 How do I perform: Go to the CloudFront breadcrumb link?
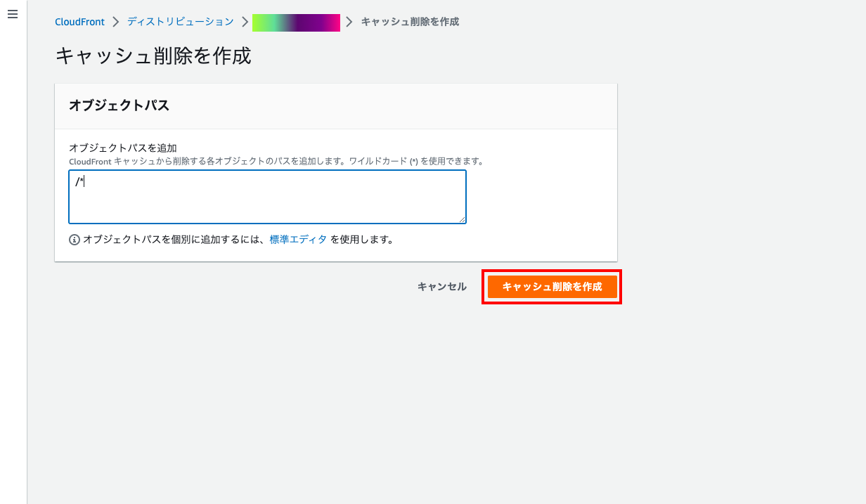(79, 22)
